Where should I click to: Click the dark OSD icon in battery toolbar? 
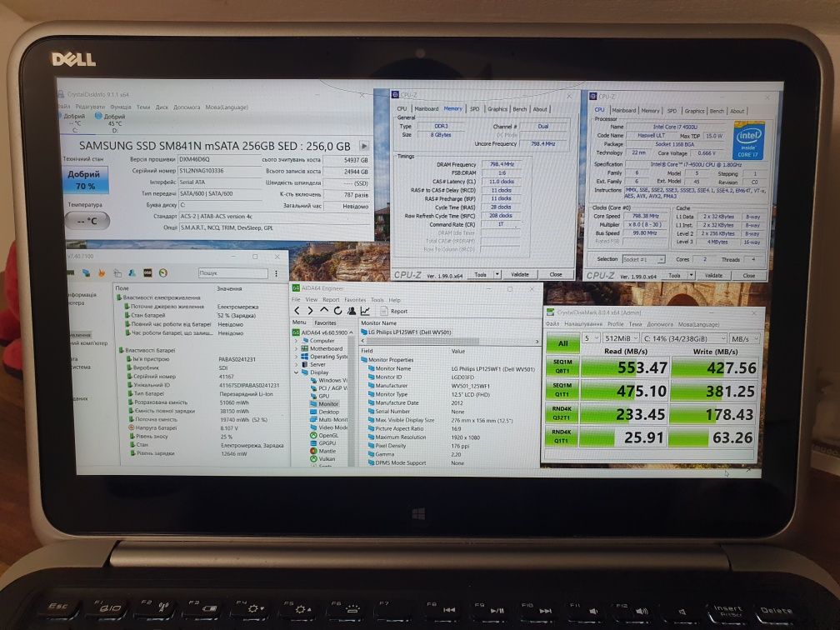pyautogui.click(x=147, y=273)
